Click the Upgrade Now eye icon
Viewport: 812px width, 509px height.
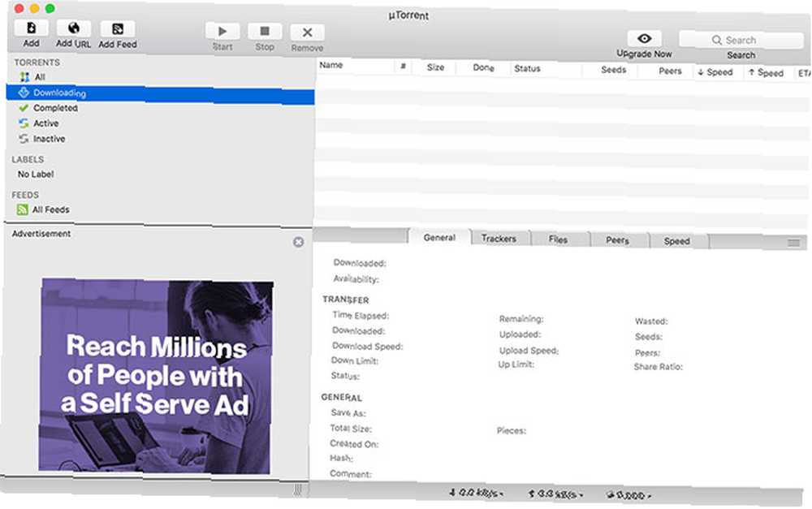tap(644, 38)
